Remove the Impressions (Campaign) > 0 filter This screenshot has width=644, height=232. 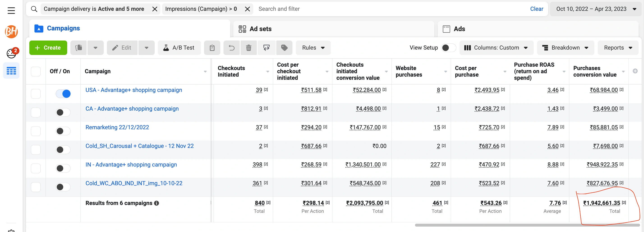247,9
